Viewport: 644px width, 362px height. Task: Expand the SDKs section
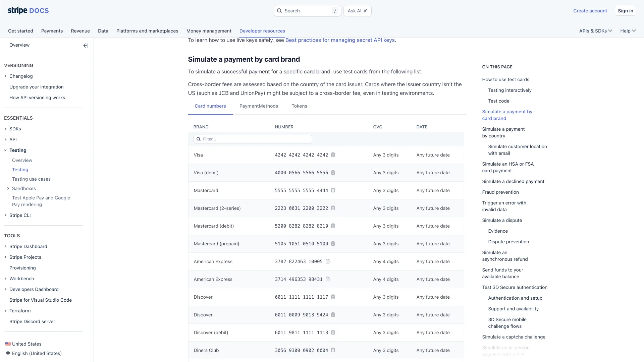point(5,129)
